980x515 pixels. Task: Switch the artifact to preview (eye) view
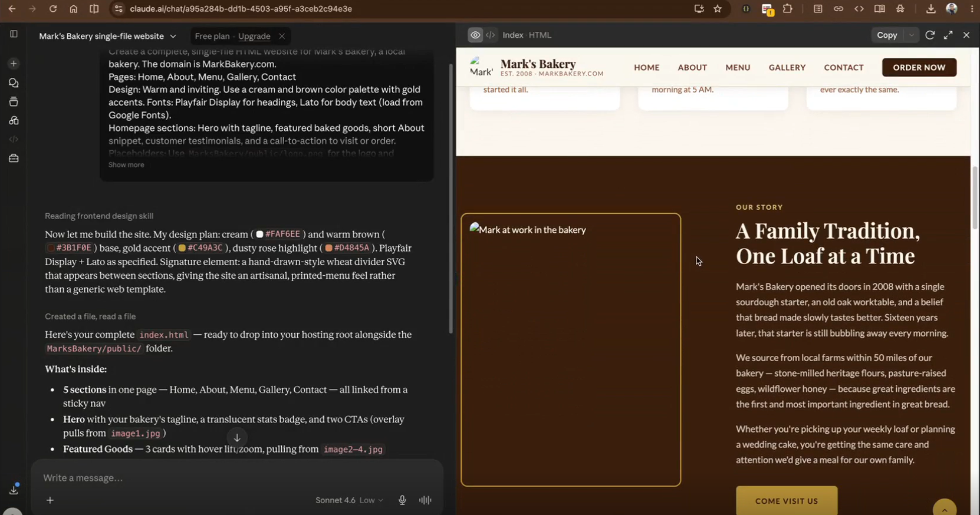click(x=475, y=35)
